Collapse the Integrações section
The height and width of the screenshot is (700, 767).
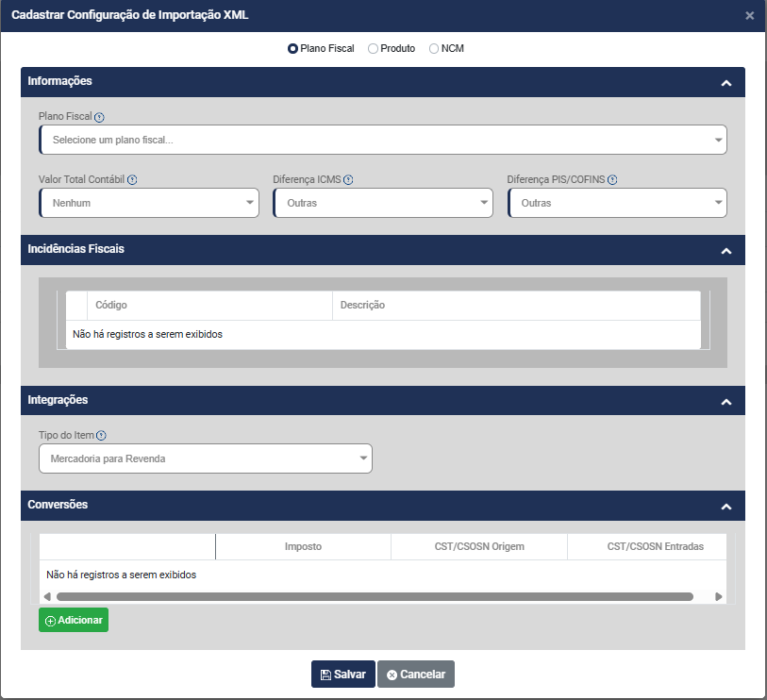[x=725, y=402]
